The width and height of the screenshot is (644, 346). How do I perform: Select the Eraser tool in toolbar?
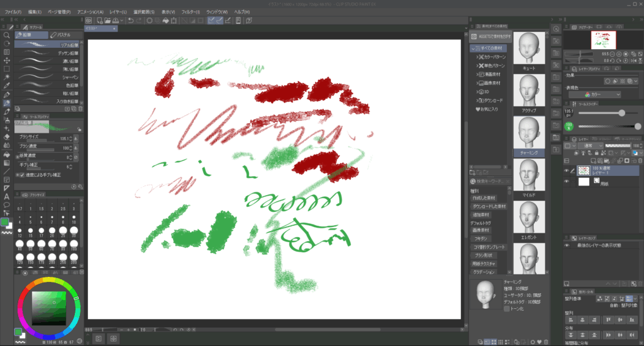pos(6,136)
